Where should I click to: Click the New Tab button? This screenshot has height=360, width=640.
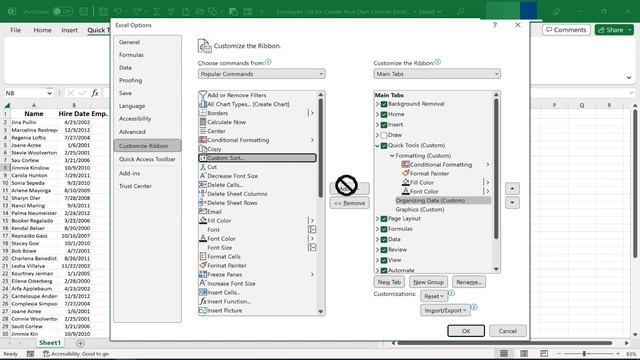click(389, 282)
